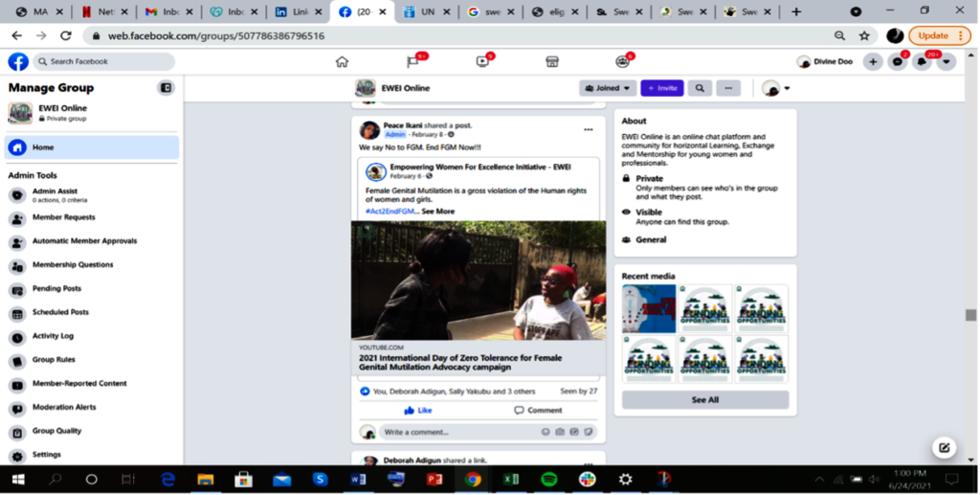Open the new message compose icon

(x=945, y=447)
